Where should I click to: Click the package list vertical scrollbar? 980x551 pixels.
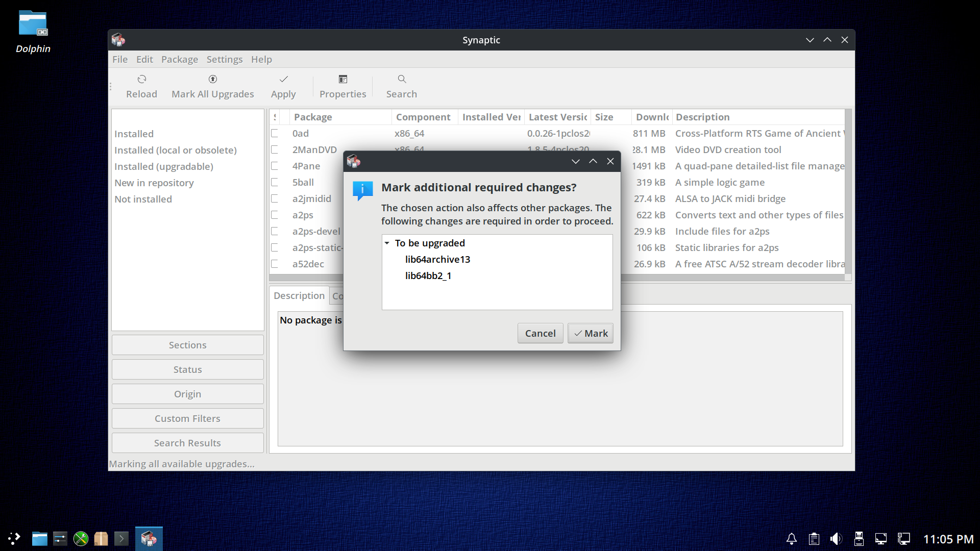848,191
